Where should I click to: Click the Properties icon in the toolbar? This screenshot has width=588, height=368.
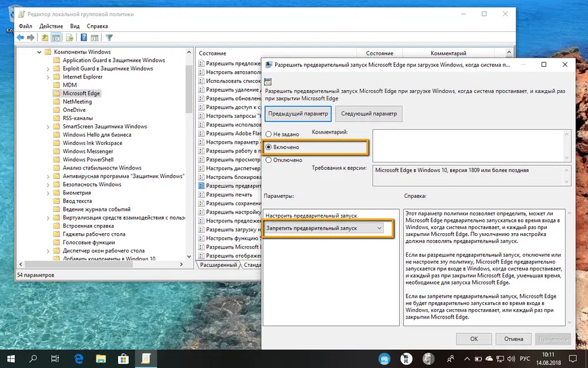[94, 36]
